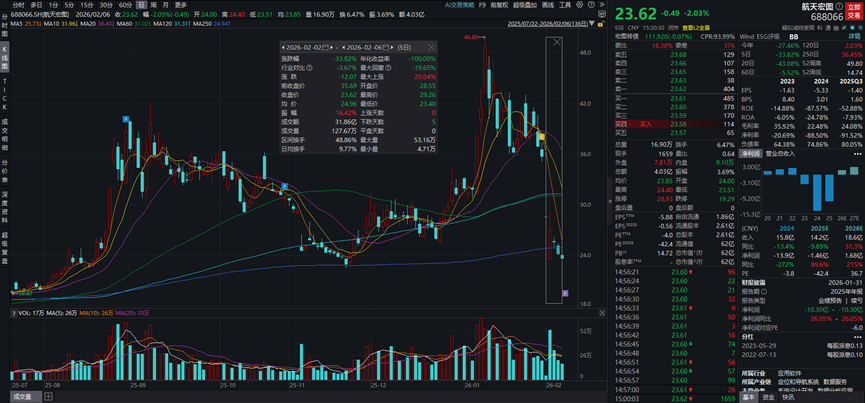Select the 成交量 indicator tab

coord(20,397)
